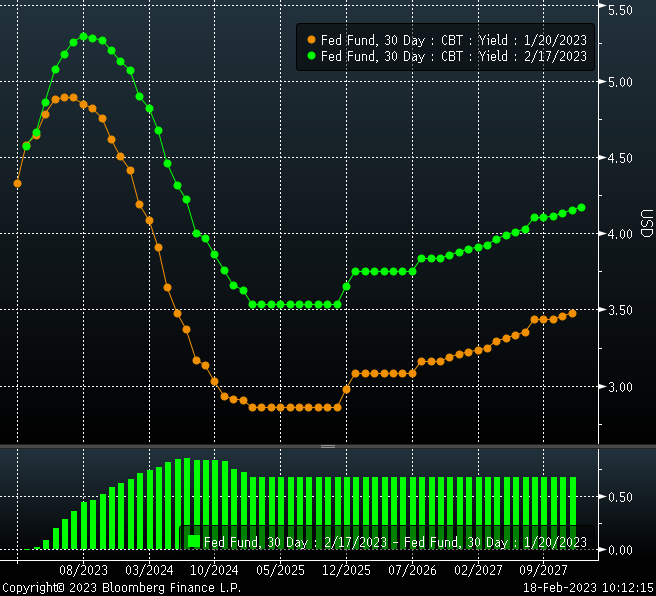
Task: Click the spread legend label in lower panel
Action: point(395,542)
